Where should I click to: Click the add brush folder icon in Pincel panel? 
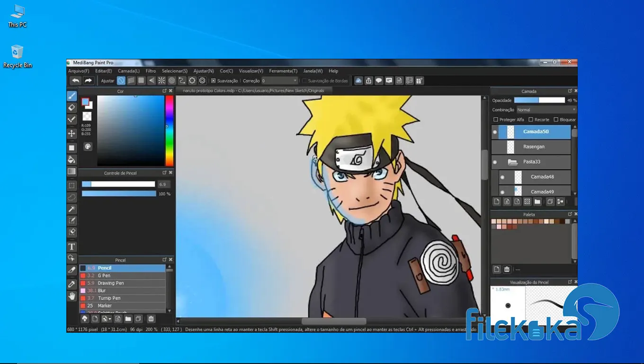click(128, 319)
